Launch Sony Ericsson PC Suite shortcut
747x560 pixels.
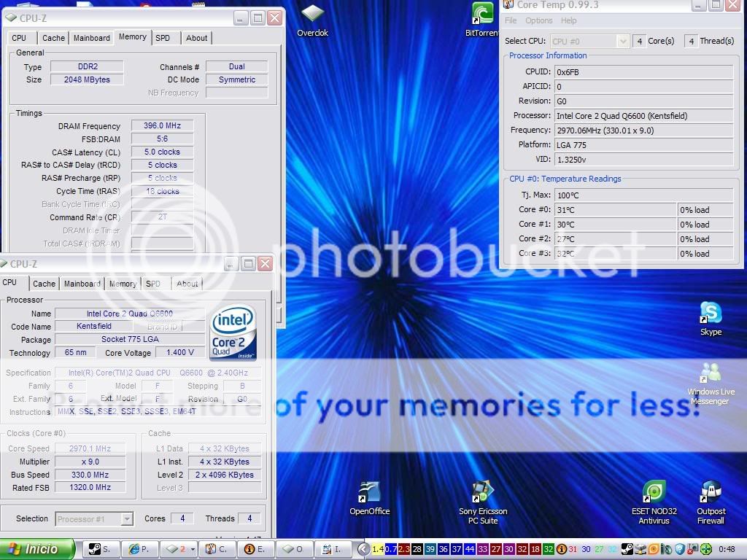point(483,503)
